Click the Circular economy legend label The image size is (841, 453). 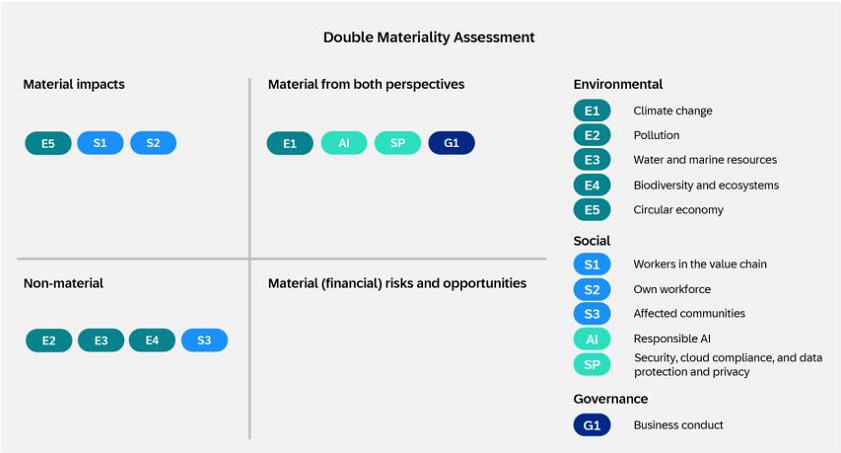click(678, 210)
